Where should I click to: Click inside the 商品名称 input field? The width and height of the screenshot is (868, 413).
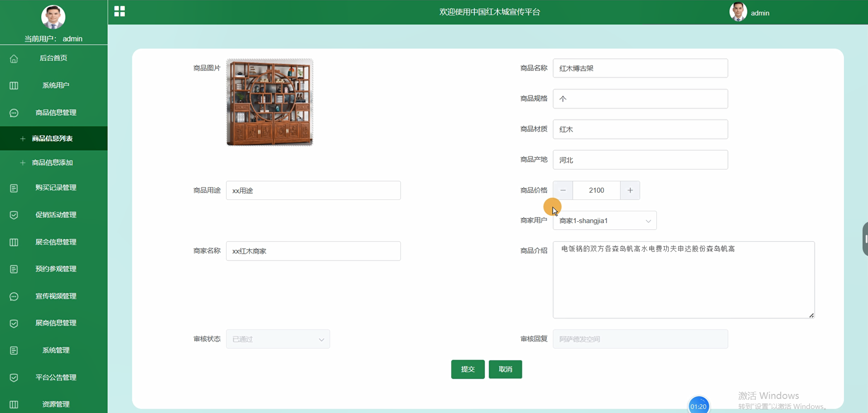640,68
